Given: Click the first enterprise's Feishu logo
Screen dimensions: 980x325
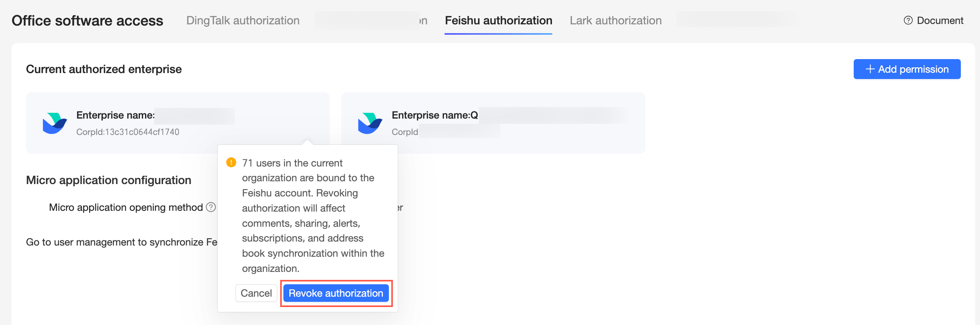Looking at the screenshot, I should (x=54, y=123).
